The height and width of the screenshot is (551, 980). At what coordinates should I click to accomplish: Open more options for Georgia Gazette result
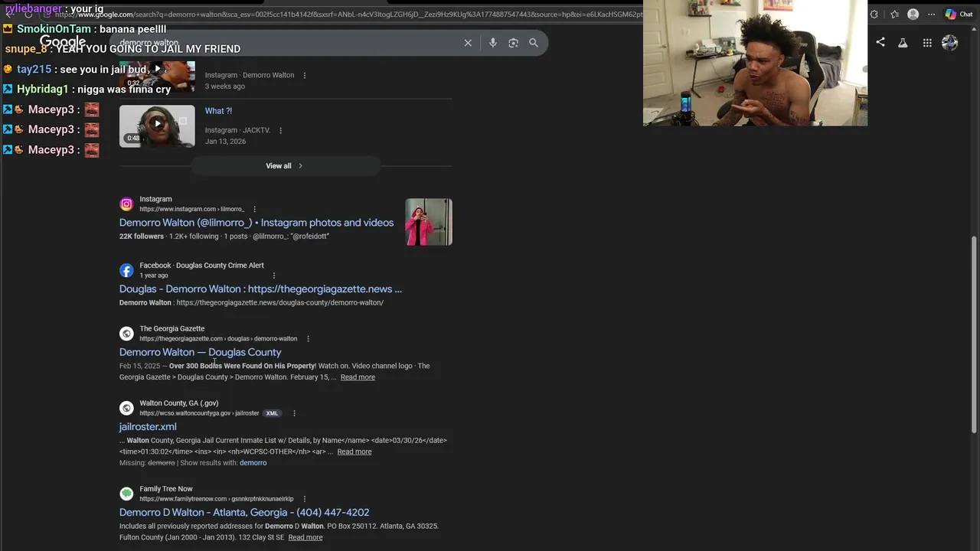click(309, 338)
